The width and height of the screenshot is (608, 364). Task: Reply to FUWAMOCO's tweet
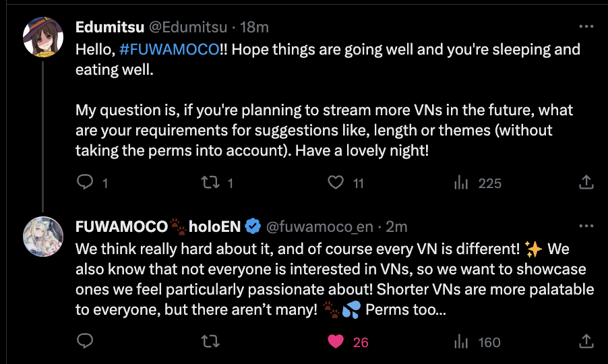84,342
